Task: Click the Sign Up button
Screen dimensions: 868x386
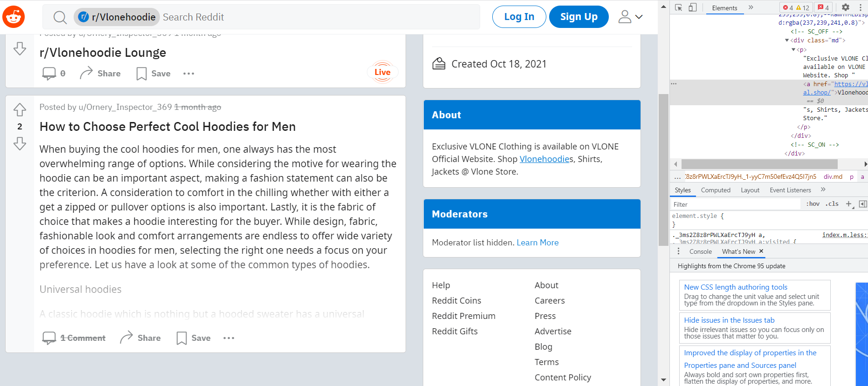Action: (579, 17)
